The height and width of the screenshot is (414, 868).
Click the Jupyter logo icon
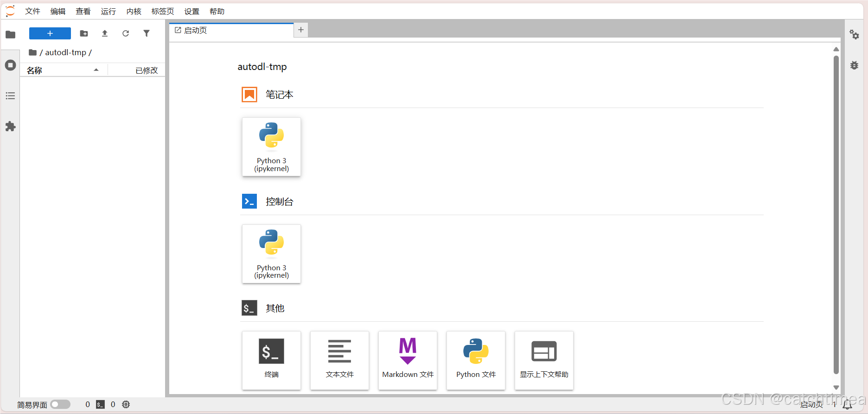point(10,11)
